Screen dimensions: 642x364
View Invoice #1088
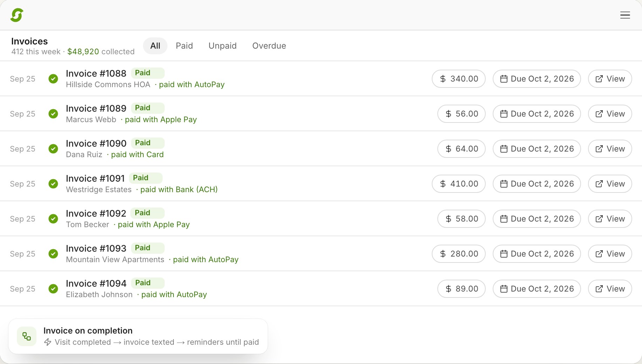pos(610,79)
